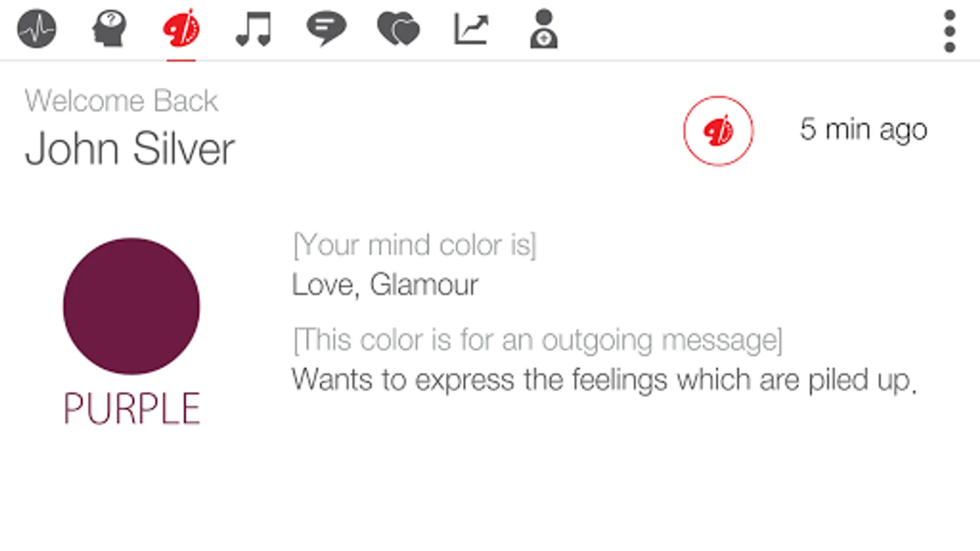The image size is (980, 551).
Task: Click the Love, Glamour result text
Action: point(385,285)
